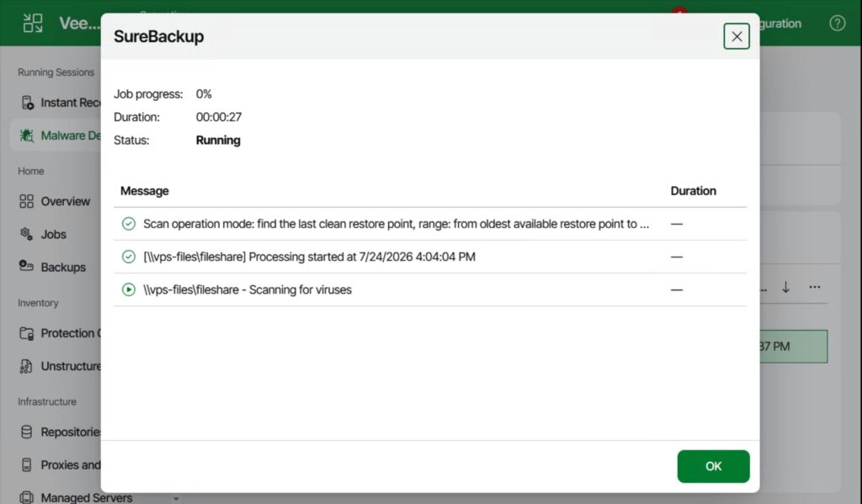Select the 'Scanning for viruses' message row
This screenshot has height=504, width=862.
430,289
